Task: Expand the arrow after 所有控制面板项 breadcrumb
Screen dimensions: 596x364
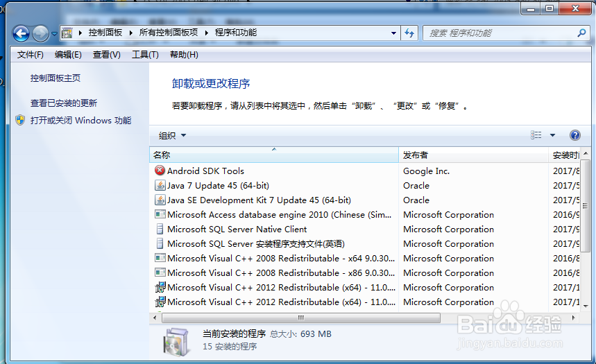Action: click(206, 33)
